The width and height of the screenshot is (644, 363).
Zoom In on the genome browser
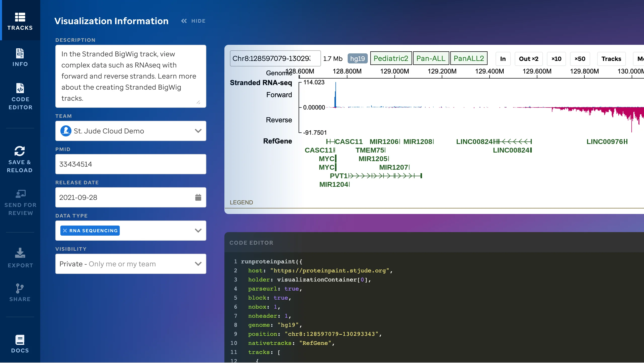click(x=503, y=59)
